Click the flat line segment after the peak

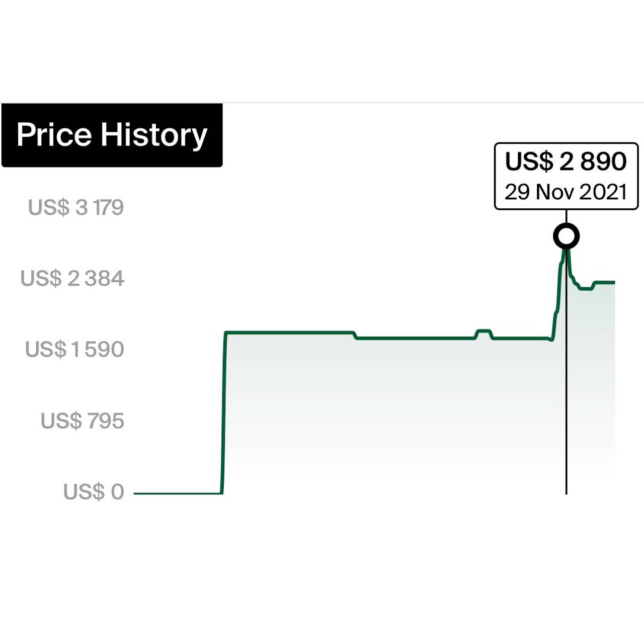coord(604,282)
